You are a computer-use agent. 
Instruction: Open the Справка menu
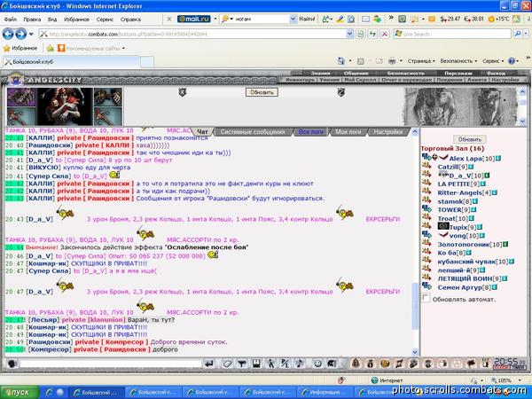(x=130, y=20)
